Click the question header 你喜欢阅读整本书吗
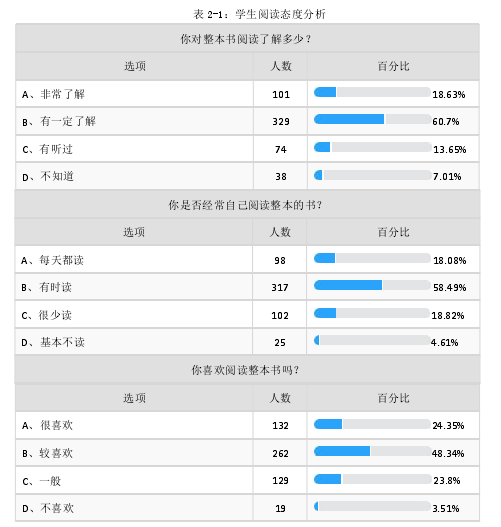The image size is (501, 527). pyautogui.click(x=245, y=370)
